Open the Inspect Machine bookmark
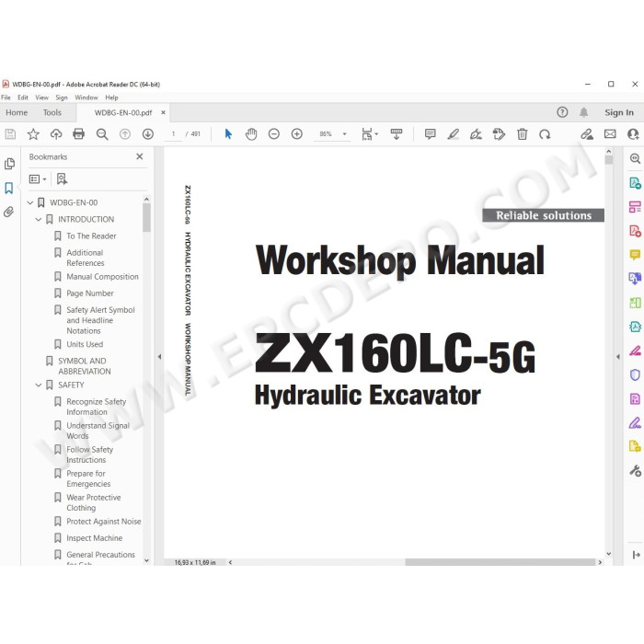The width and height of the screenshot is (644, 644). (x=95, y=538)
